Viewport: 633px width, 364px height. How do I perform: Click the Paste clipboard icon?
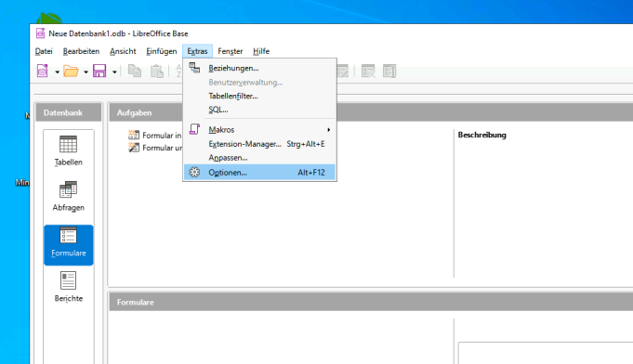click(x=157, y=71)
